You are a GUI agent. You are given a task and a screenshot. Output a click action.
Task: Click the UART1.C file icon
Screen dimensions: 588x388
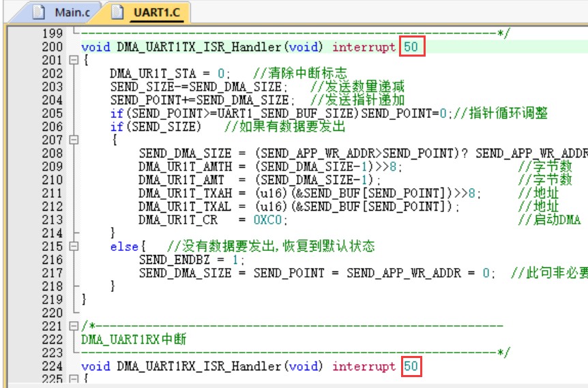[x=117, y=12]
